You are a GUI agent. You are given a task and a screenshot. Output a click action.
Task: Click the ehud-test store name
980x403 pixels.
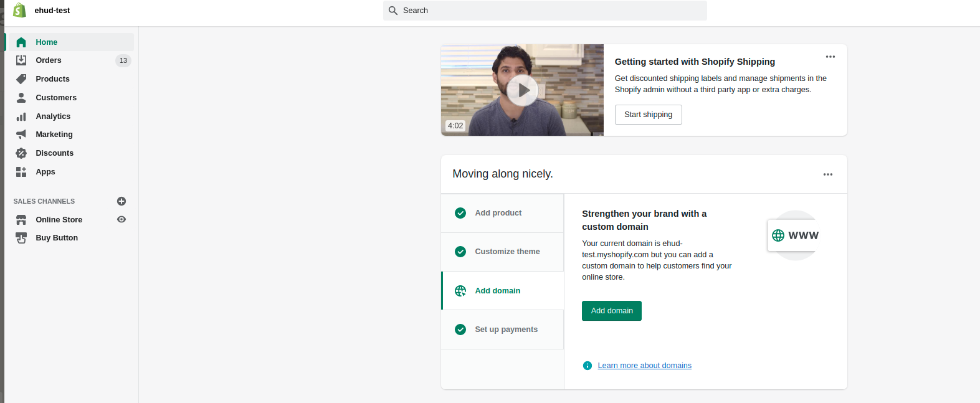(52, 11)
